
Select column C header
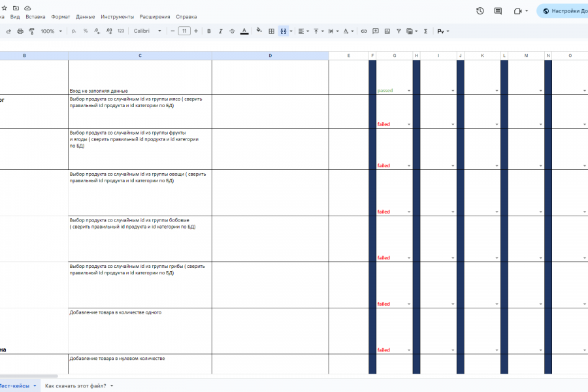(140, 56)
